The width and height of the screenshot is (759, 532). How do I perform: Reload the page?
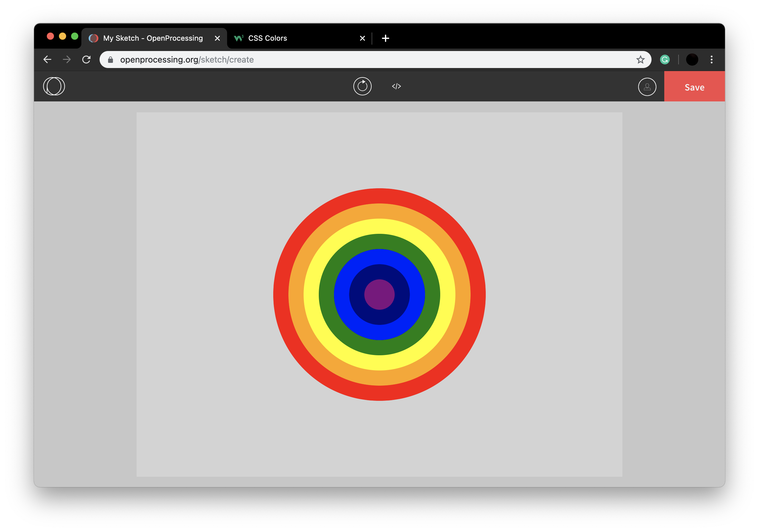point(86,60)
